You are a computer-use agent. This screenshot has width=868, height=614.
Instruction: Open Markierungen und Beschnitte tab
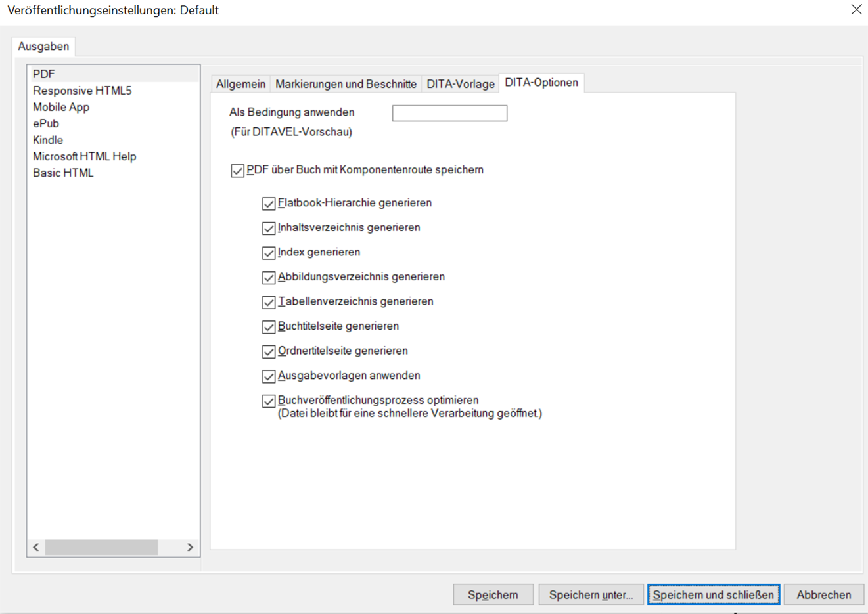(x=346, y=84)
